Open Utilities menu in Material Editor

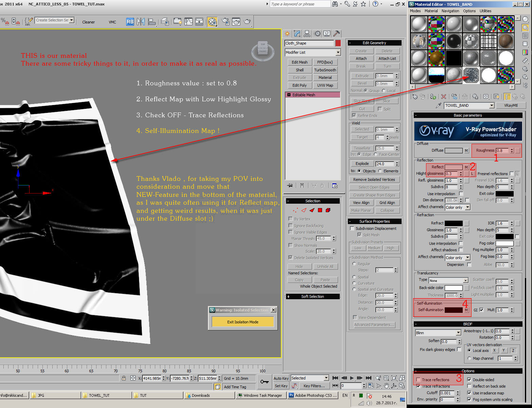point(485,11)
